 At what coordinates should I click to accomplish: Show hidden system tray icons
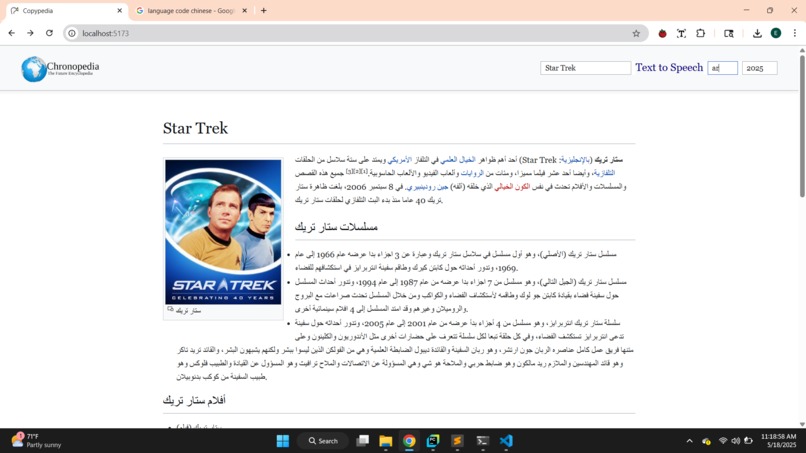click(x=689, y=441)
